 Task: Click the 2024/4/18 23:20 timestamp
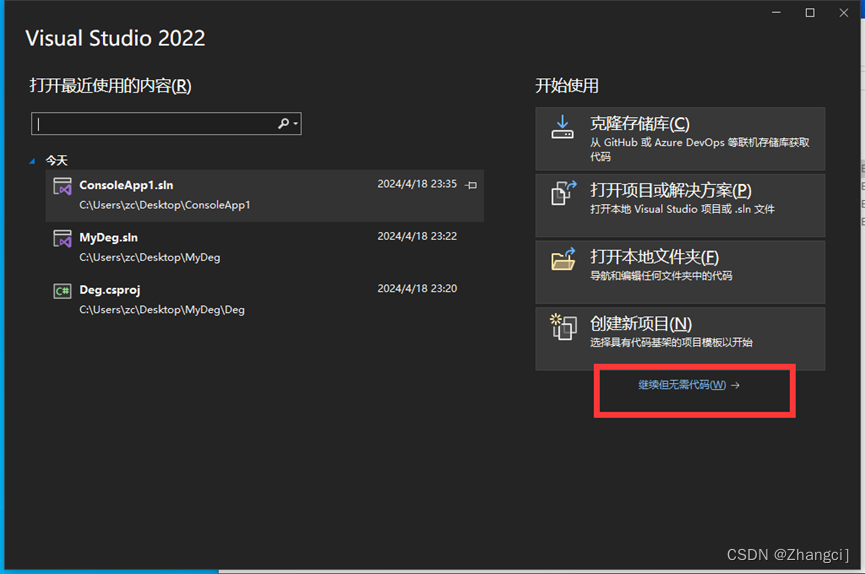(x=417, y=289)
